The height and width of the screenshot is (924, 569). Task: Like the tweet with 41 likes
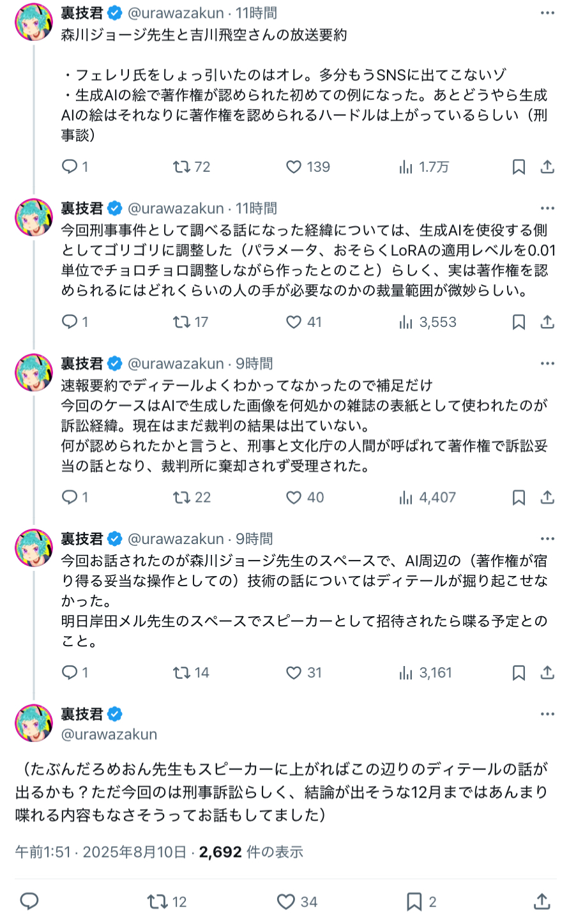pyautogui.click(x=294, y=322)
